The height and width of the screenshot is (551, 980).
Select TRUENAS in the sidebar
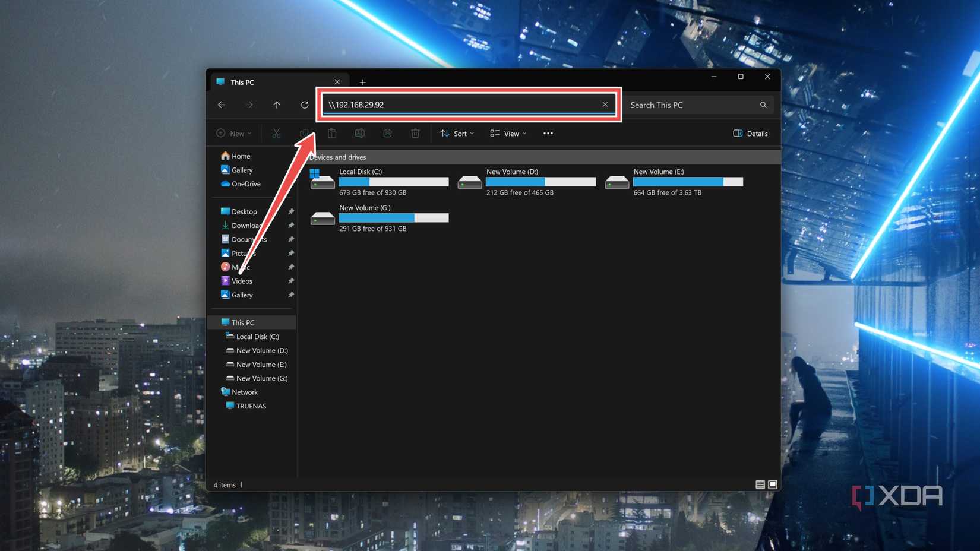coord(250,406)
